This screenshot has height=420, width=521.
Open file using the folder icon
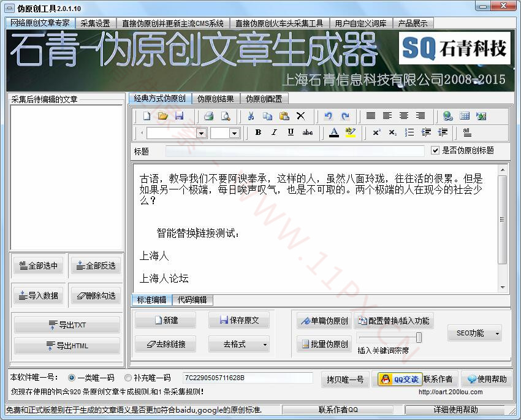(x=163, y=116)
